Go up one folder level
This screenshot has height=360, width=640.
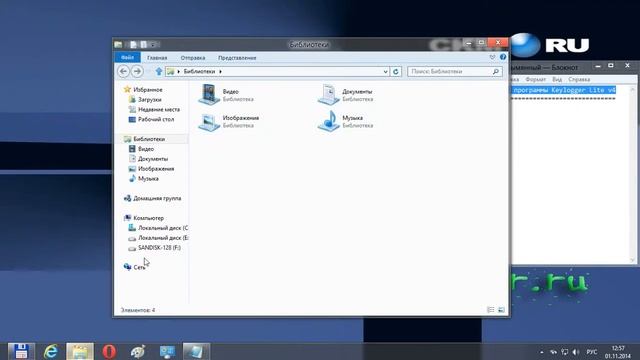159,71
